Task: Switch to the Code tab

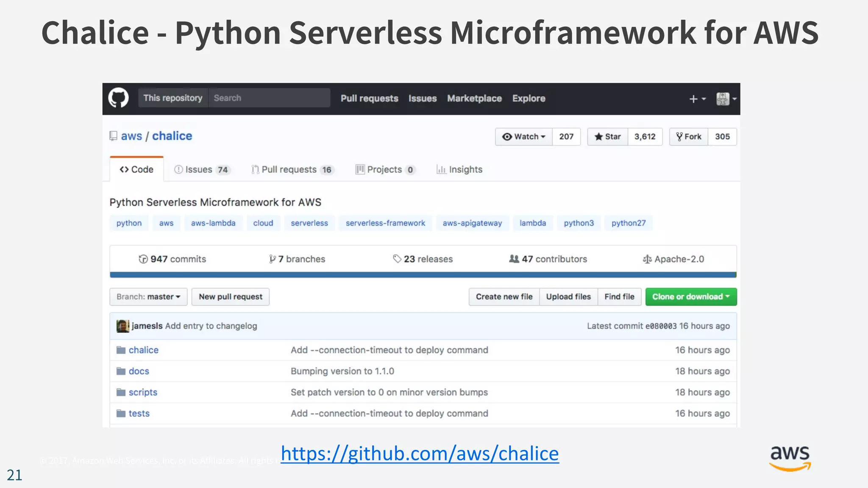Action: pos(136,169)
